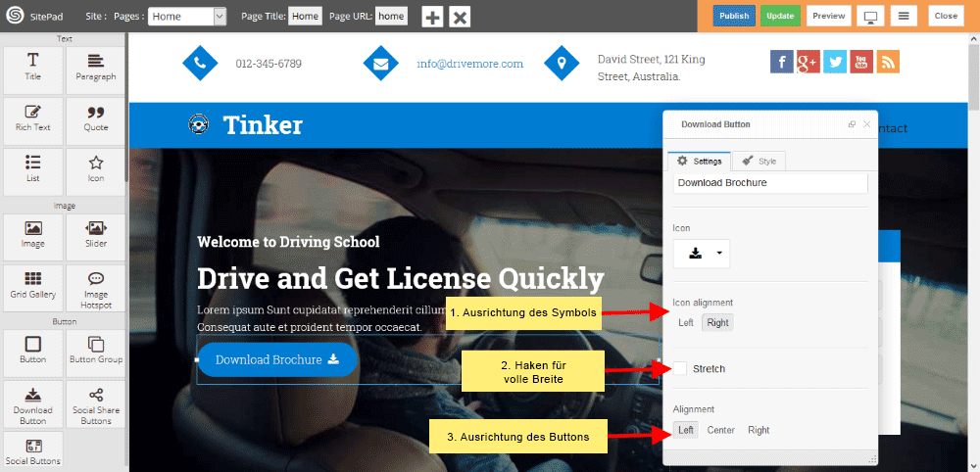Select the Image widget
The height and width of the screenshot is (472, 980).
point(33,237)
